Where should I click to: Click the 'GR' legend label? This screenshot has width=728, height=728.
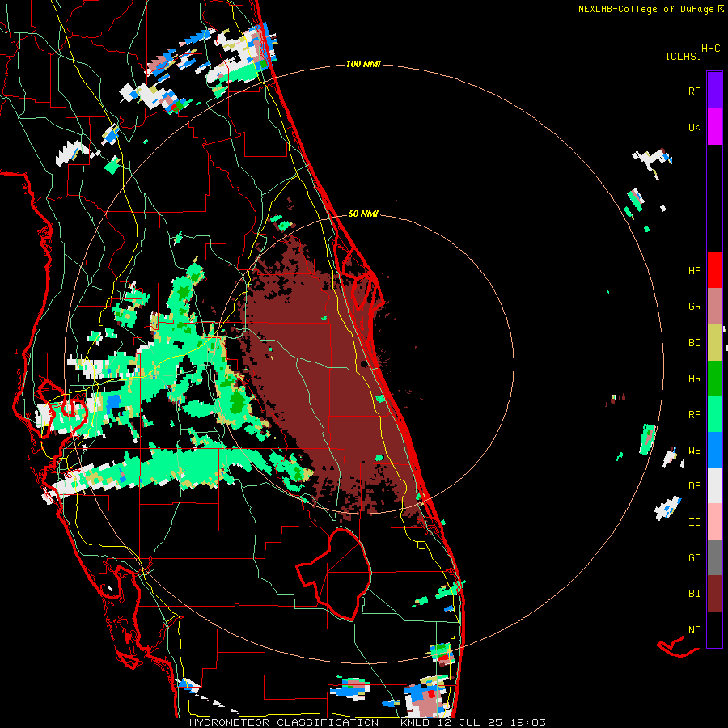coord(694,307)
